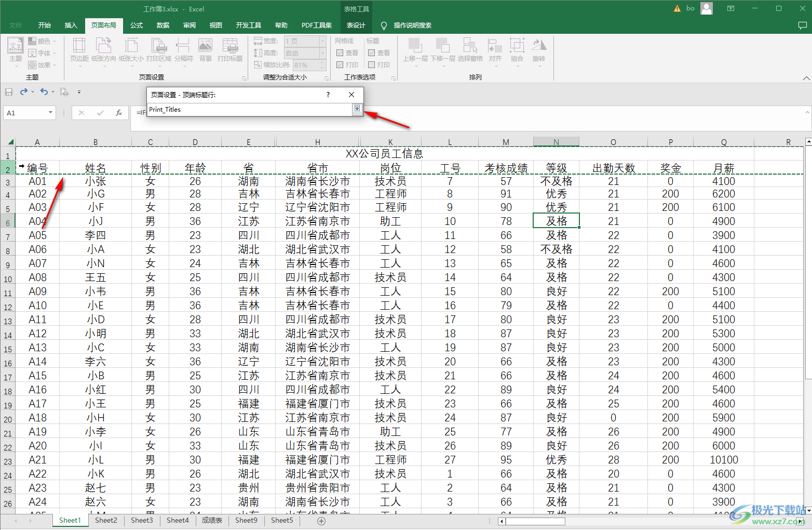Click the Save icon in quick access toolbar
This screenshot has width=812, height=530.
click(9, 92)
